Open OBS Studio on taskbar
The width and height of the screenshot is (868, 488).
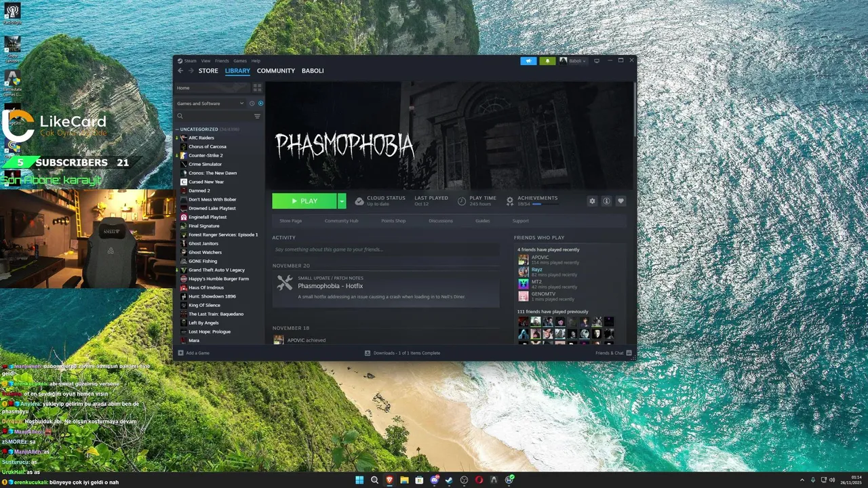point(464,480)
